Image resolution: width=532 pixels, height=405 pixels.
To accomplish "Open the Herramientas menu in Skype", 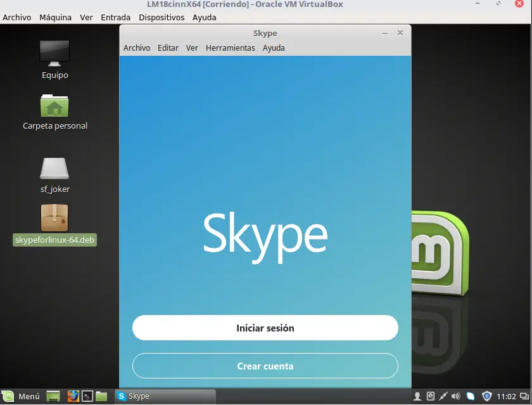I will click(x=231, y=48).
